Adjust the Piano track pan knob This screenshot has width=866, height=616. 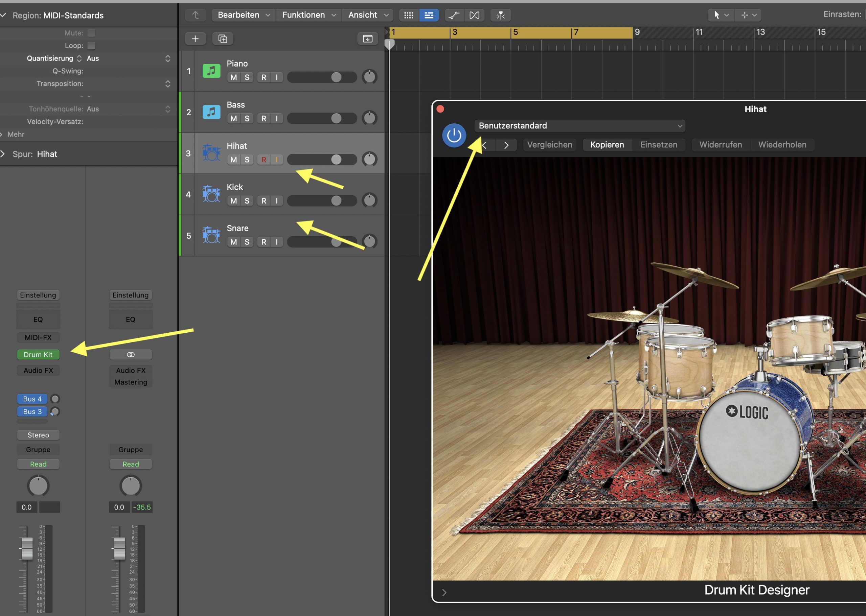369,77
